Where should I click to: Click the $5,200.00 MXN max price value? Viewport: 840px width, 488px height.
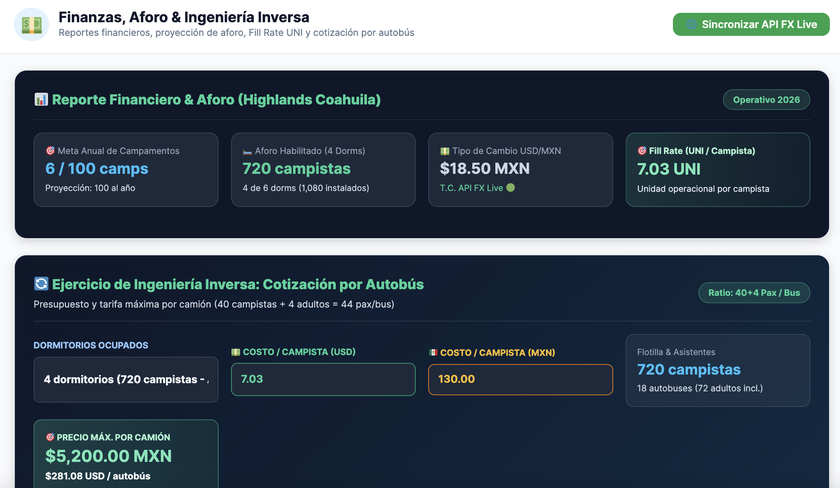tap(108, 456)
